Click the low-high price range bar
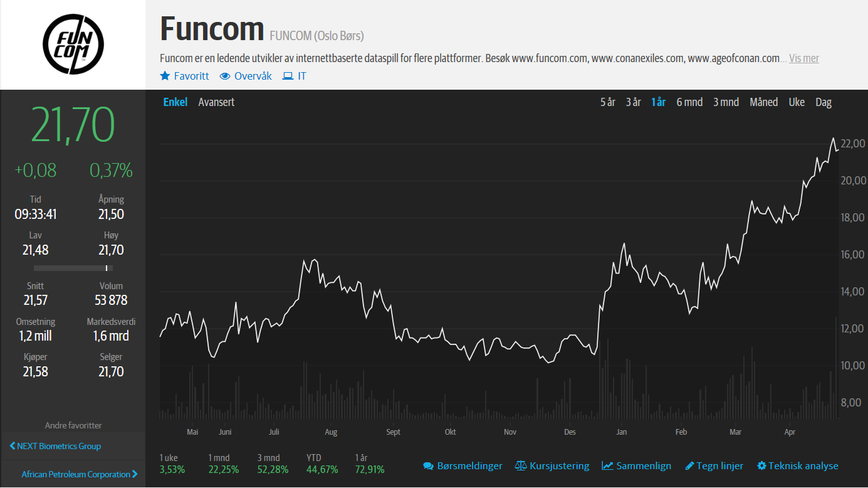Viewport: 868px width, 488px height. coord(73,268)
